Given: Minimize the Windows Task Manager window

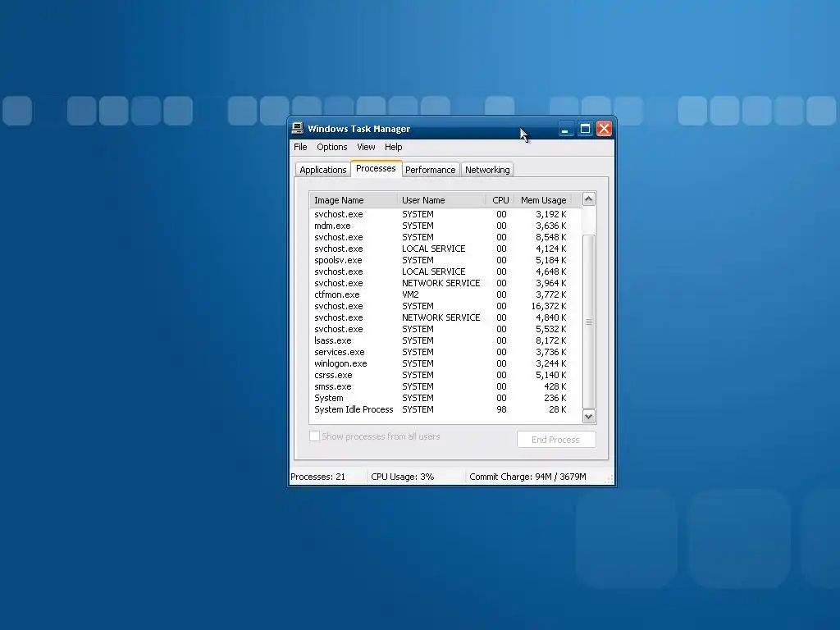Looking at the screenshot, I should (x=565, y=129).
